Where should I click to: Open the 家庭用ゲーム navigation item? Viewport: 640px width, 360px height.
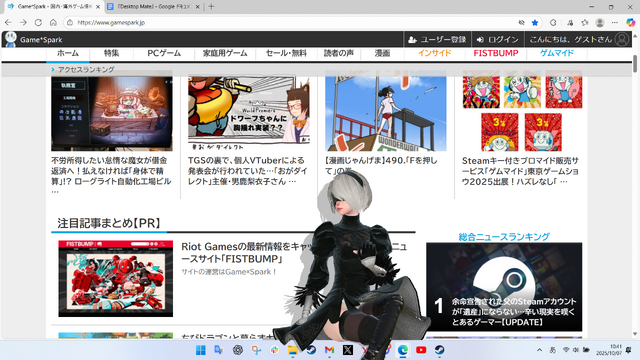pyautogui.click(x=225, y=53)
